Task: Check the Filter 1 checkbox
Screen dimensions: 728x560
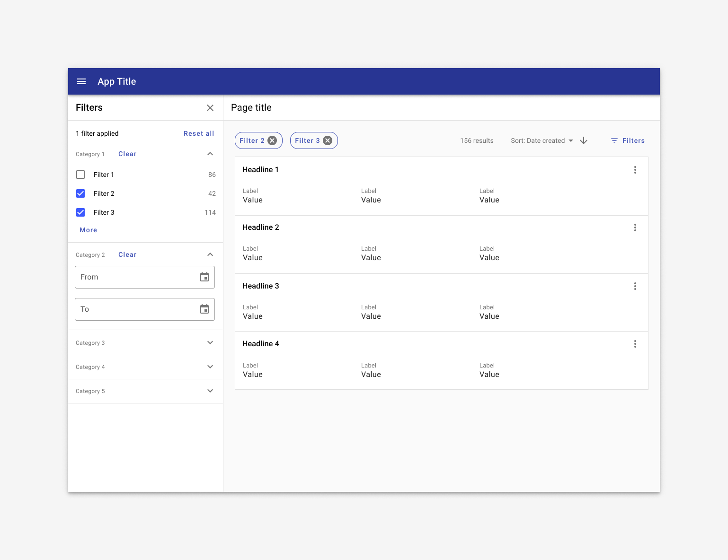Action: [80, 175]
